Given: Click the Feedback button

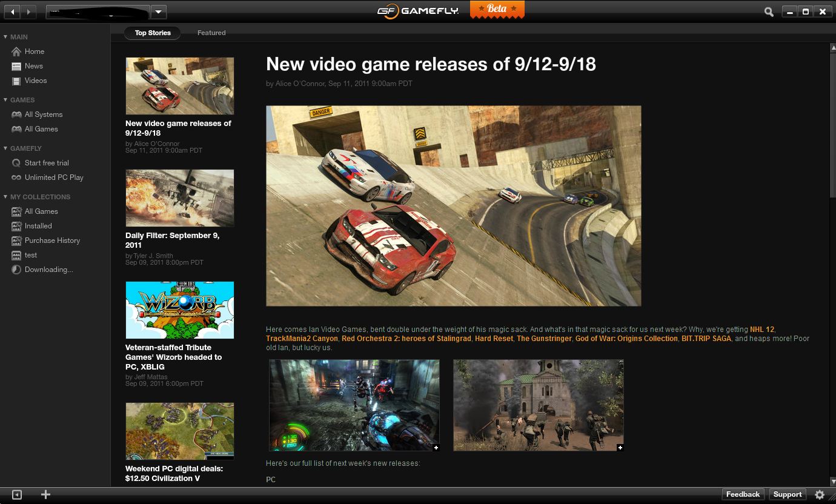Looking at the screenshot, I should tap(743, 494).
